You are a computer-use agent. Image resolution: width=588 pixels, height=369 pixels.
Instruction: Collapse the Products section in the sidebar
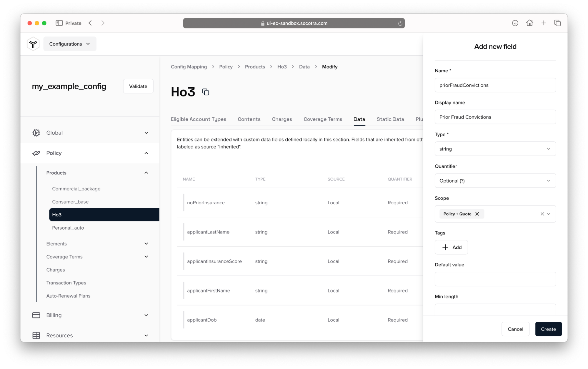coord(146,173)
